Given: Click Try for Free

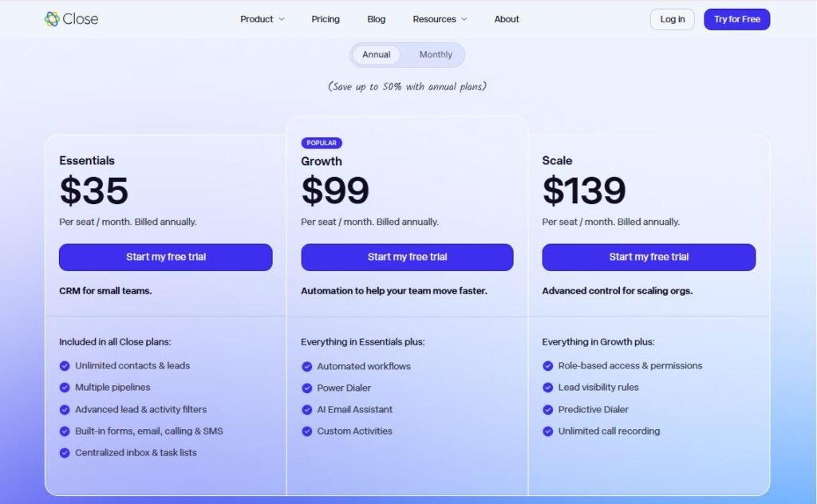Looking at the screenshot, I should click(x=736, y=18).
